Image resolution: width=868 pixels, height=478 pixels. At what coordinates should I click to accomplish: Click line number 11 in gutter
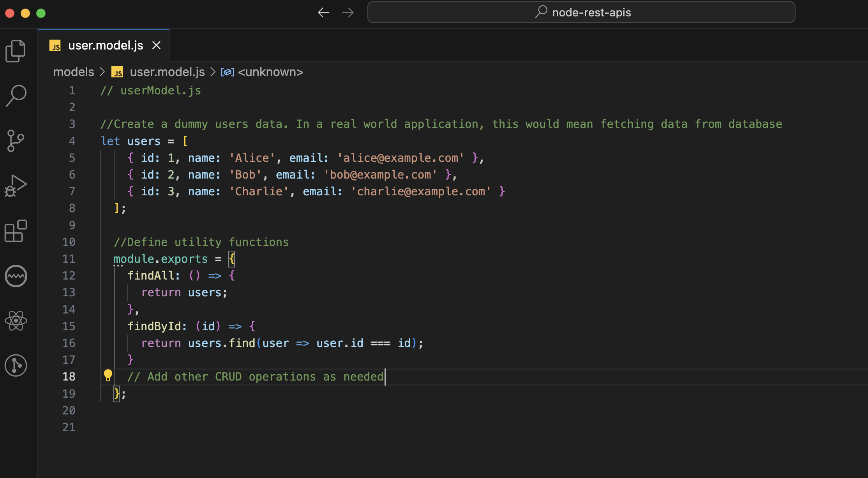(69, 259)
